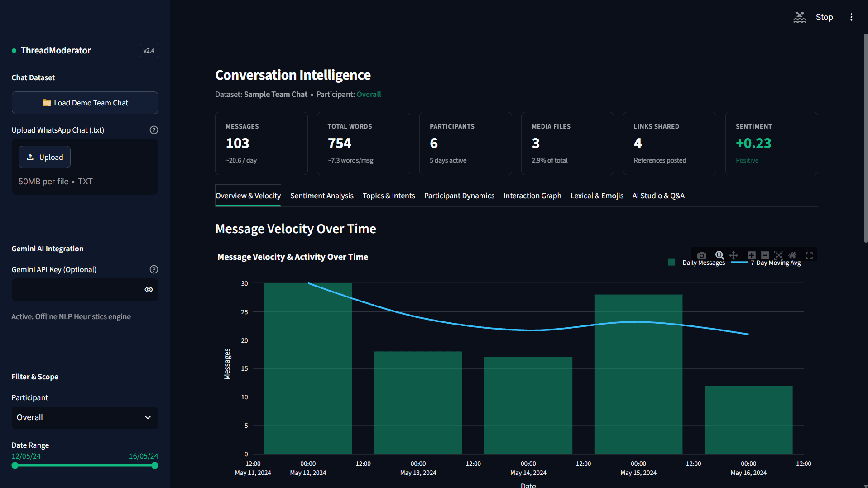Switch to Sentiment Analysis tab
868x488 pixels.
click(321, 196)
